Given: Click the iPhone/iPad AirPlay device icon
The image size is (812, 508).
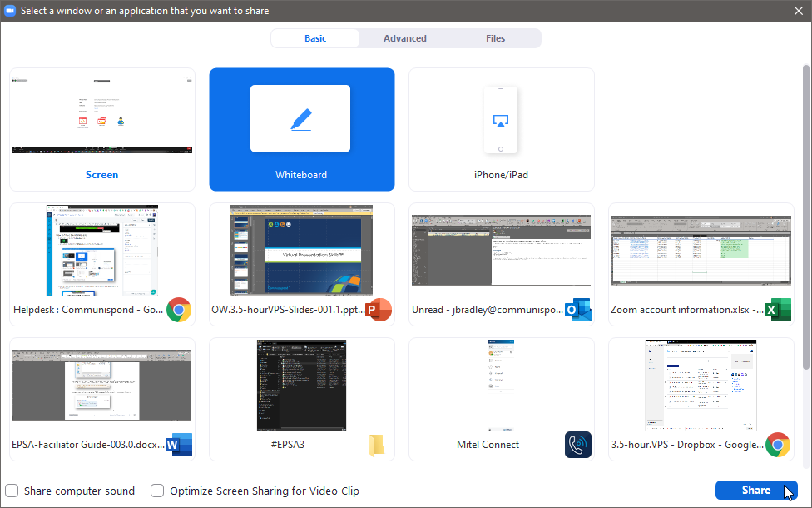Looking at the screenshot, I should [500, 120].
